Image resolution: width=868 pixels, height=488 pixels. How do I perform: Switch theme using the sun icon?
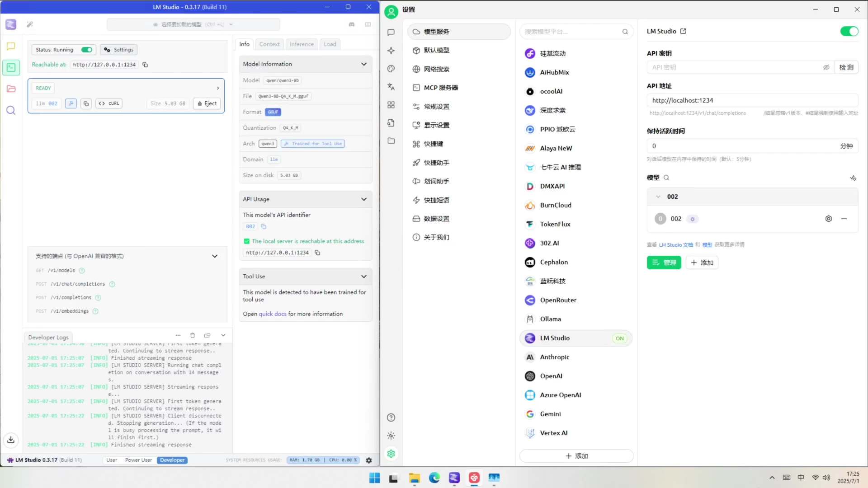(x=391, y=436)
